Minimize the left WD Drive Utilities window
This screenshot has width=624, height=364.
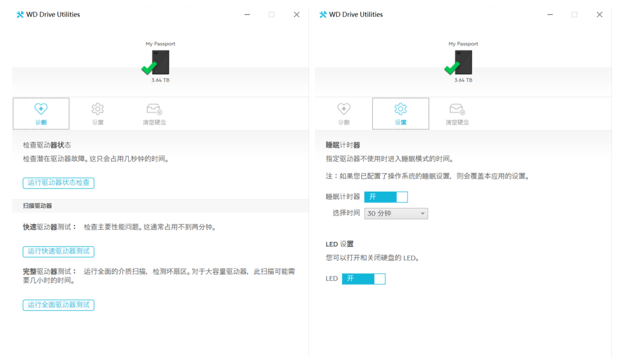(x=247, y=14)
